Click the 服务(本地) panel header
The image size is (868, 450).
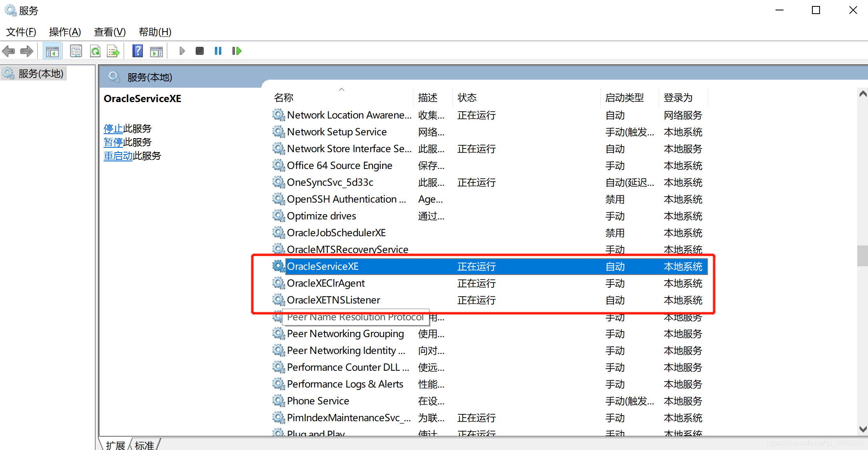[x=150, y=77]
